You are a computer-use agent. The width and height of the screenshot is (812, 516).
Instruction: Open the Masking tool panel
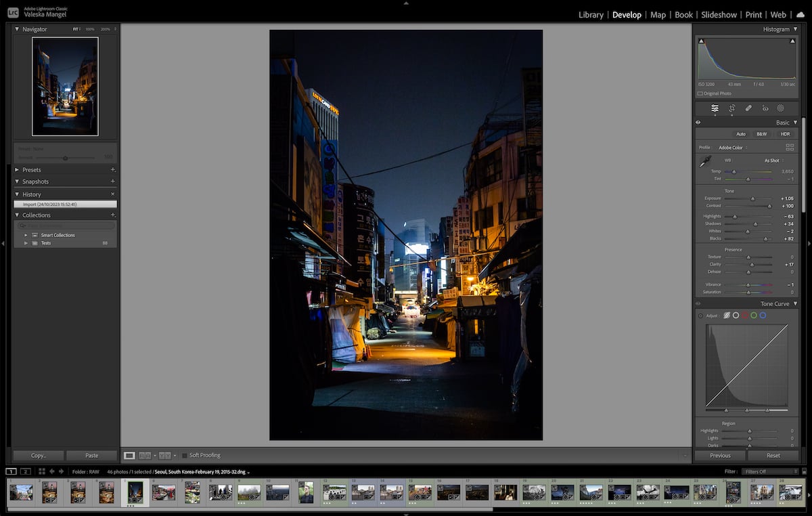click(x=781, y=108)
